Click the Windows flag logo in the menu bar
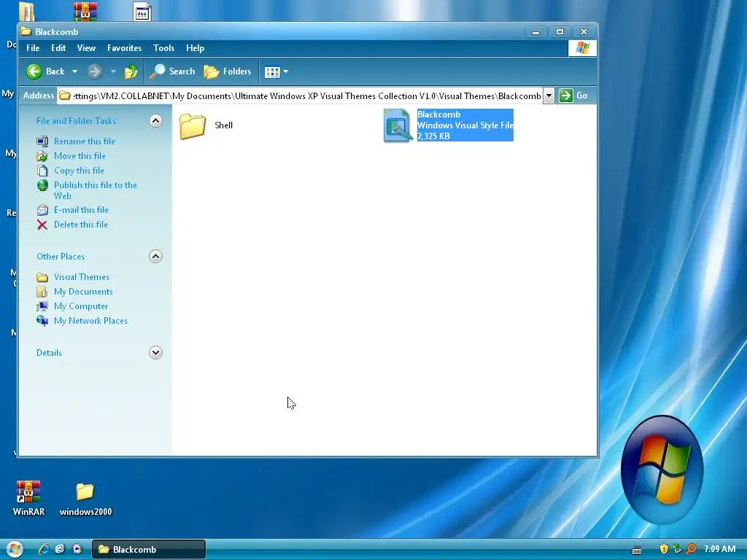This screenshot has height=560, width=747. 582,48
